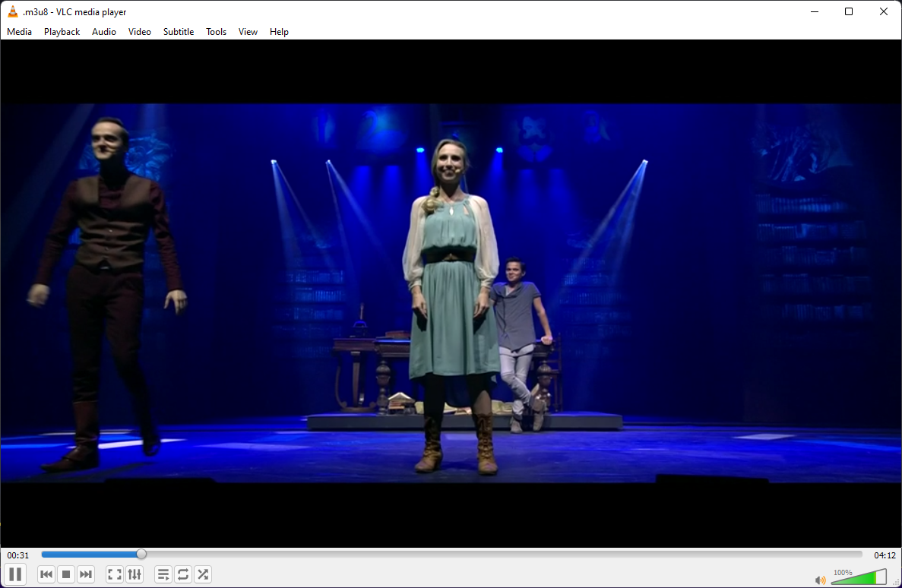This screenshot has width=902, height=588.
Task: Toggle random shuffle playback
Action: (x=203, y=574)
